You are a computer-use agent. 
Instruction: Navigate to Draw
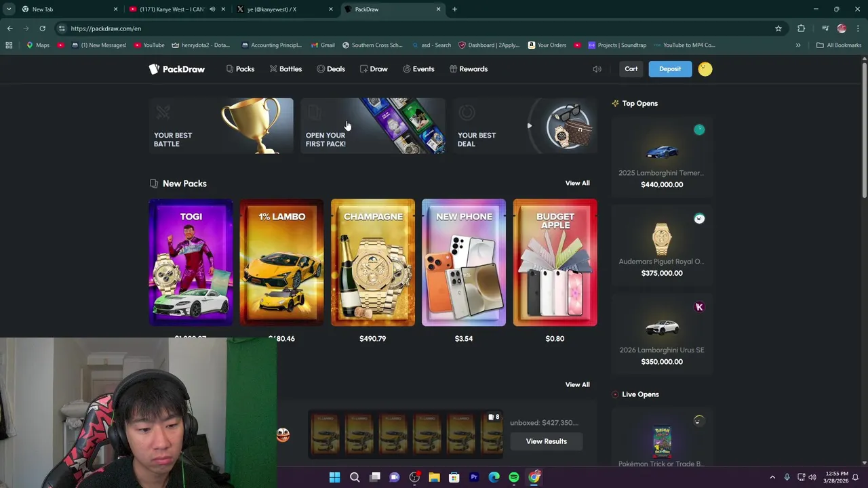tap(374, 69)
